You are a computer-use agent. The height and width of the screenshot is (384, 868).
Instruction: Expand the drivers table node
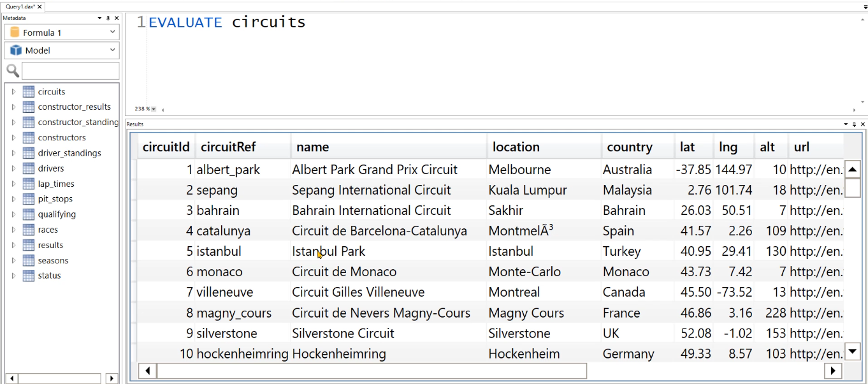[x=13, y=168]
